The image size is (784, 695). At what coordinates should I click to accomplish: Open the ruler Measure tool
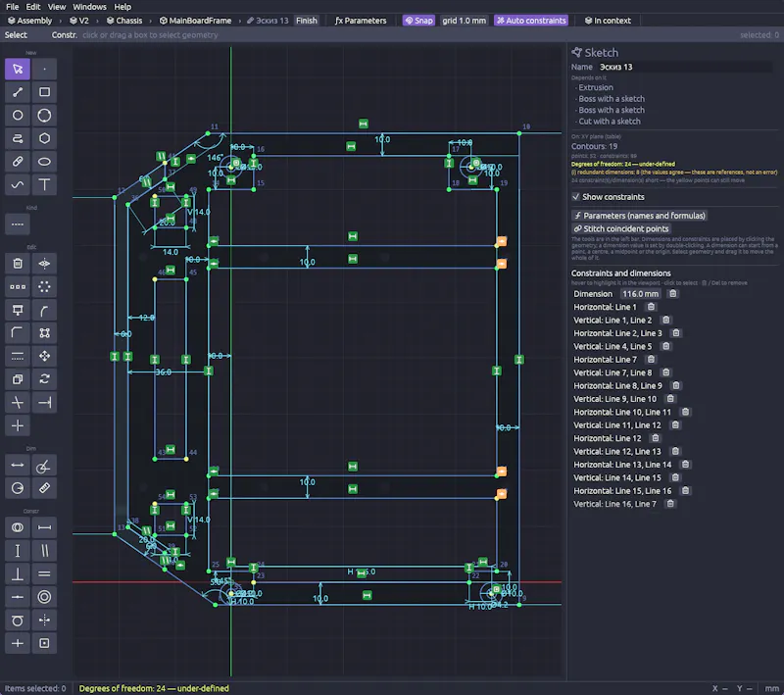coord(44,488)
